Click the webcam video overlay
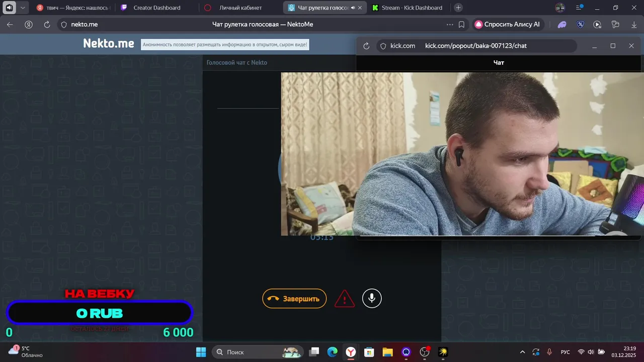This screenshot has height=362, width=644. pos(462,154)
